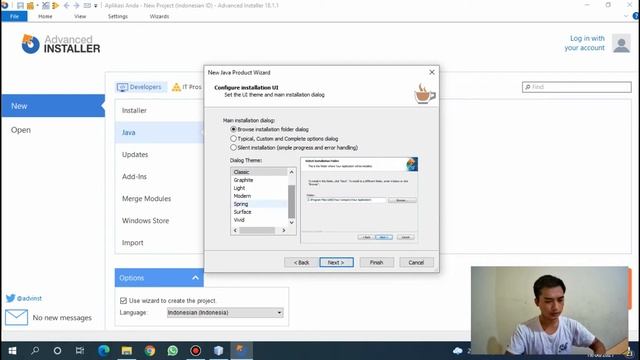Select New in the left sidebar
Image resolution: width=640 pixels, height=360 pixels.
(x=53, y=106)
